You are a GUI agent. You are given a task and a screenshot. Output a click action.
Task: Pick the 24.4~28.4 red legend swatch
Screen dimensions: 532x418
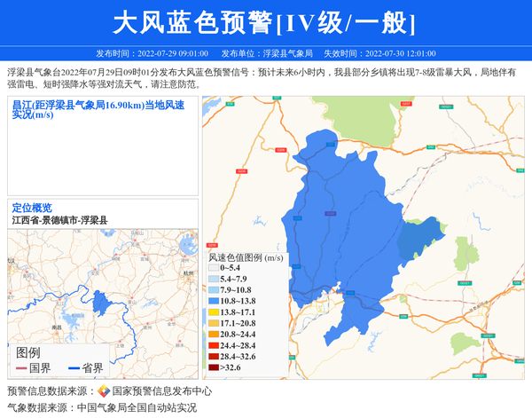tap(214, 345)
